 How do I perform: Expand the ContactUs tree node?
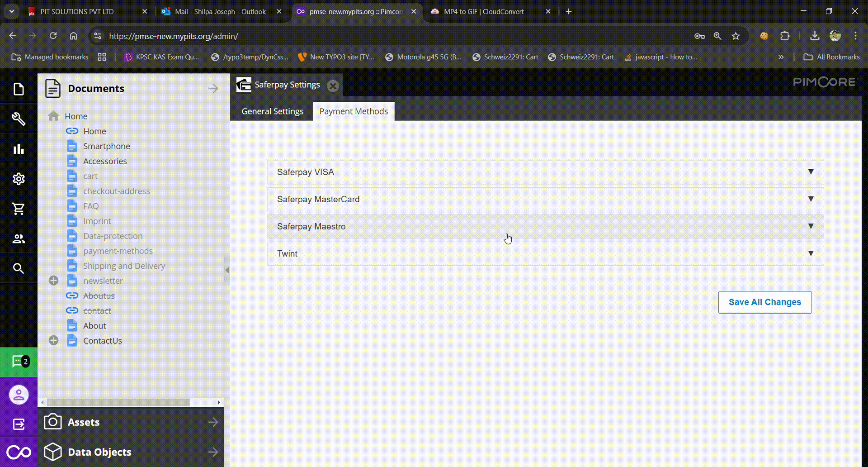pyautogui.click(x=53, y=340)
